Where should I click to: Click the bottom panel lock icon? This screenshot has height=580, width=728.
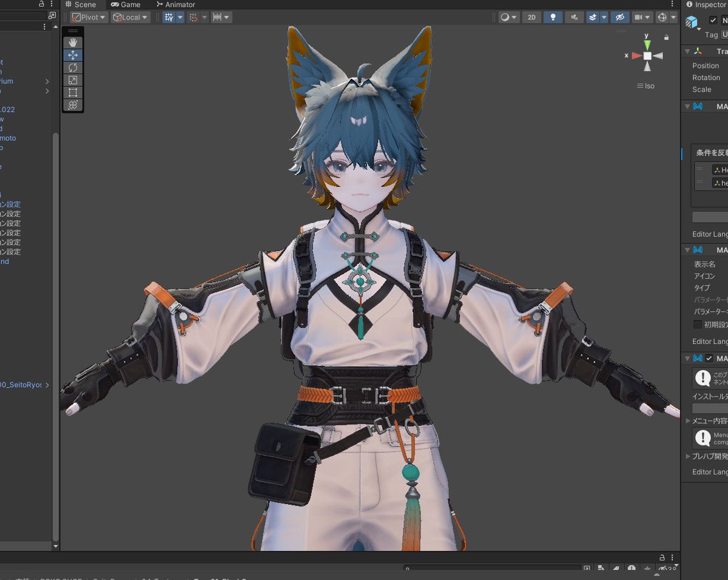coord(662,557)
